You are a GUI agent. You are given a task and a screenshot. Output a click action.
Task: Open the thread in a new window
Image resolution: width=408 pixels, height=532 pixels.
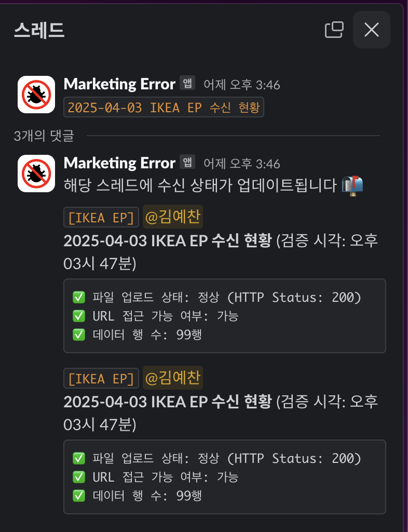click(334, 30)
